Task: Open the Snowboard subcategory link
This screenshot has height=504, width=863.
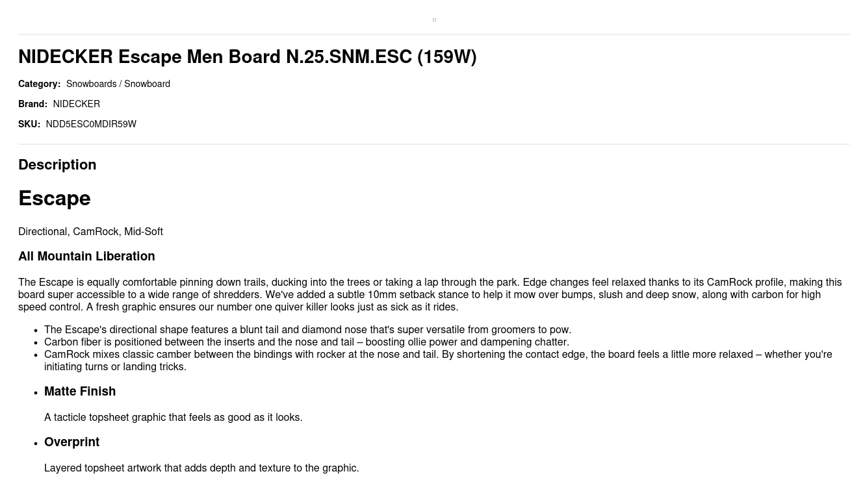Action: point(147,84)
